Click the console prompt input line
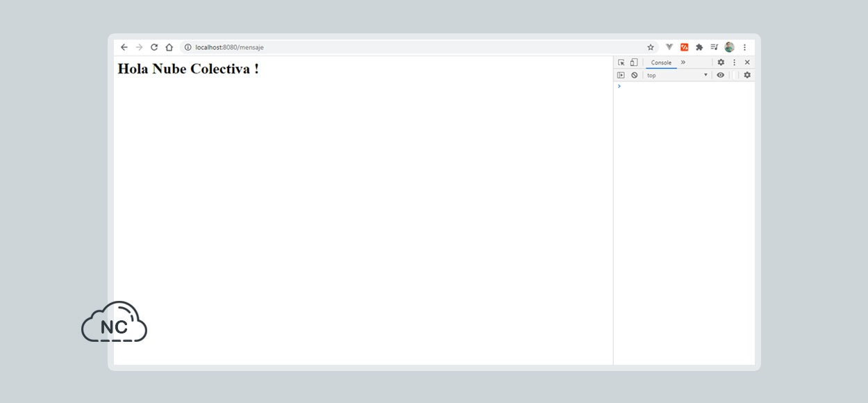 tap(684, 86)
